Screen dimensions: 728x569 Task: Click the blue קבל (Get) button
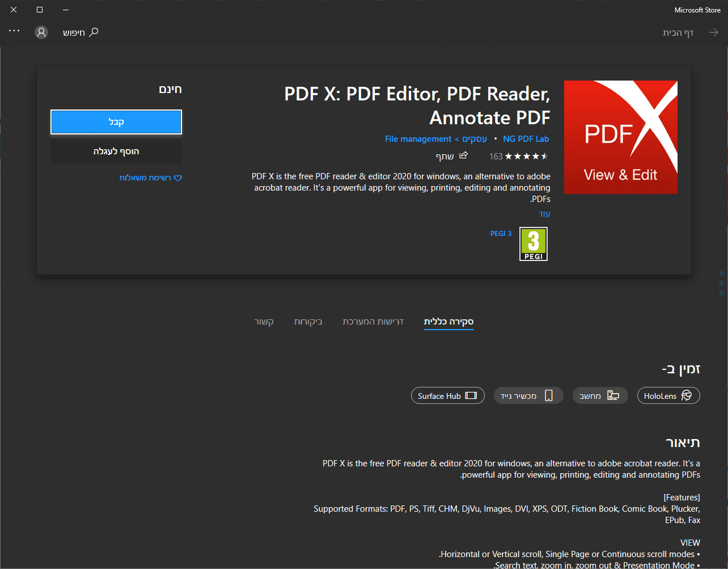116,122
